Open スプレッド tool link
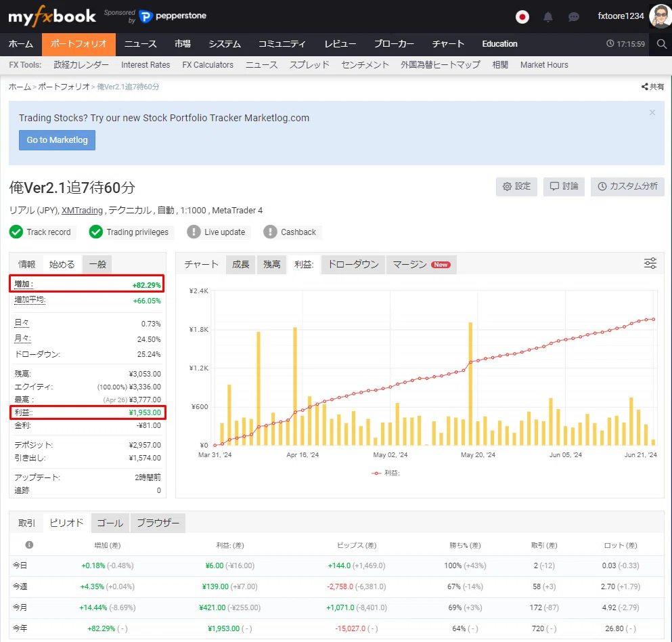672x642 pixels. coord(309,65)
